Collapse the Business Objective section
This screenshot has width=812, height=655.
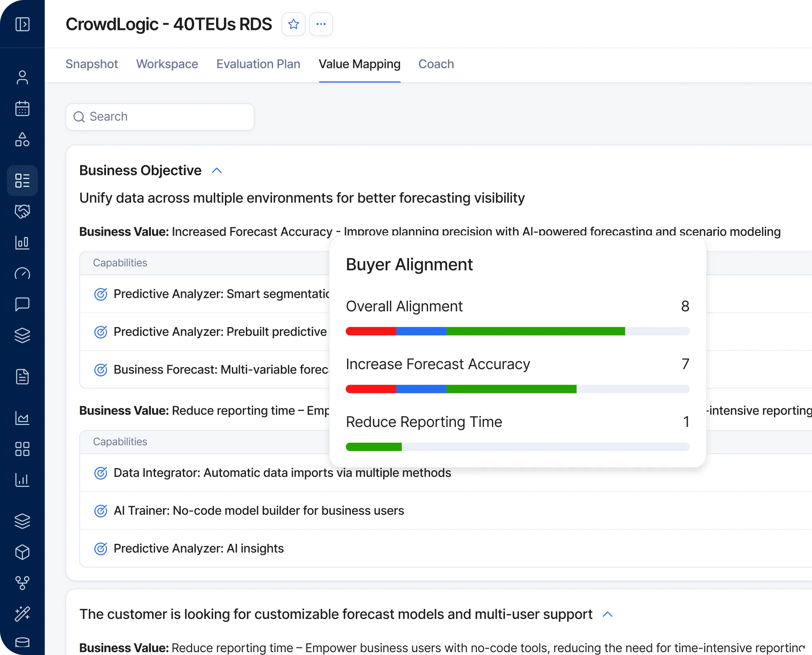click(x=217, y=171)
